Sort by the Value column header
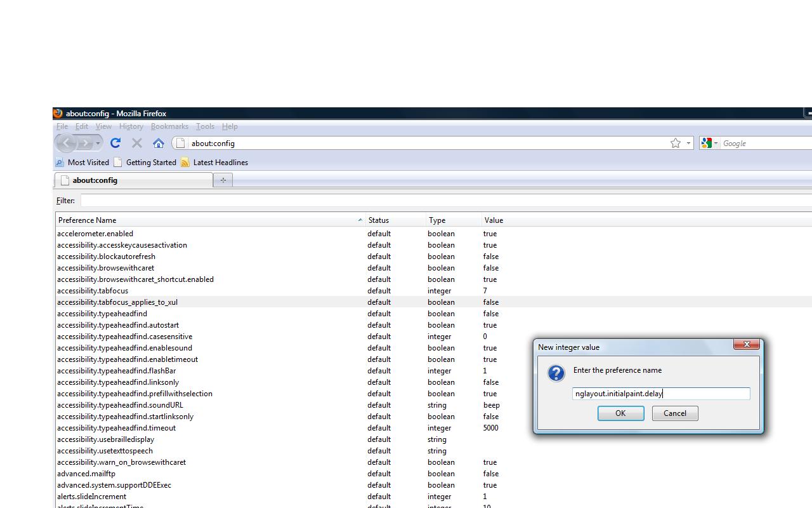 [647, 220]
